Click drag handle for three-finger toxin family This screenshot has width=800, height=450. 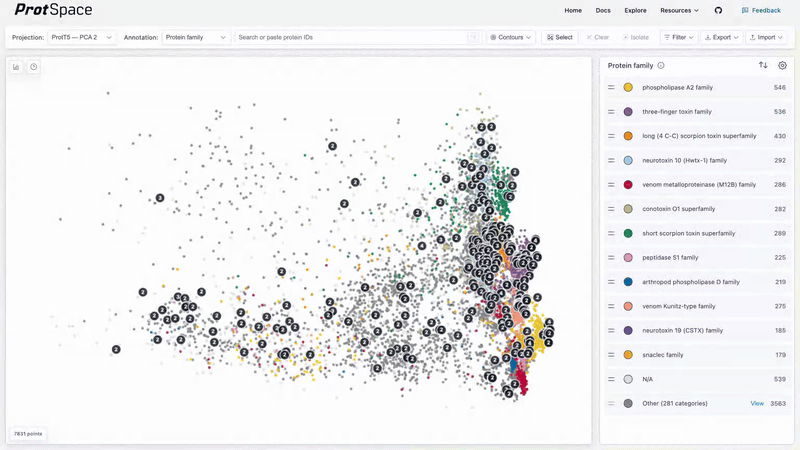coord(611,112)
